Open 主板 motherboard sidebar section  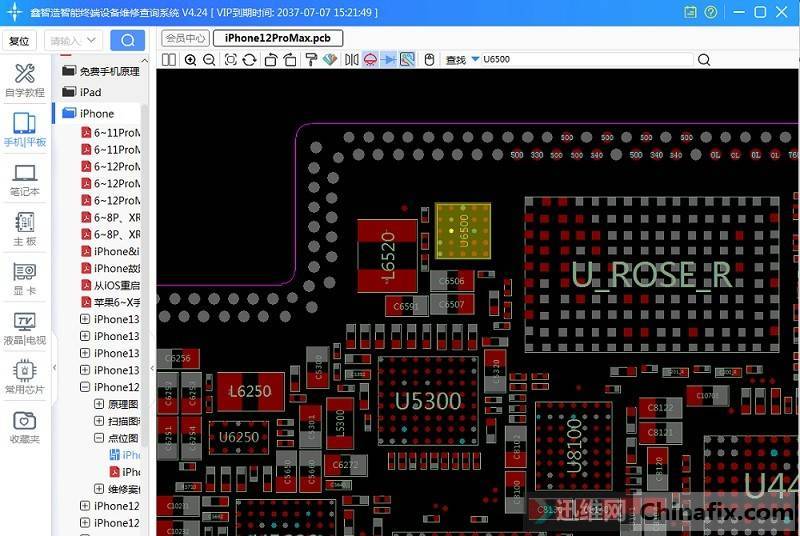(25, 228)
